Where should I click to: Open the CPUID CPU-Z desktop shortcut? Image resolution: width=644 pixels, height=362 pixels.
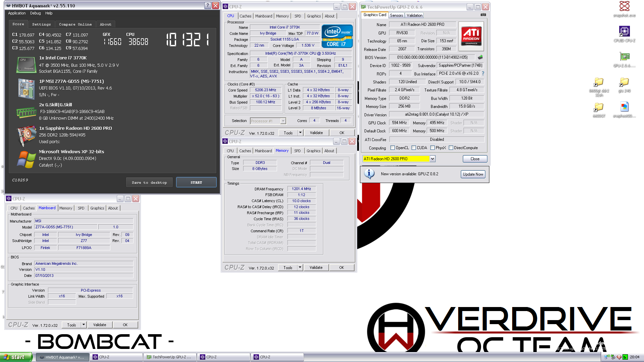pyautogui.click(x=624, y=34)
